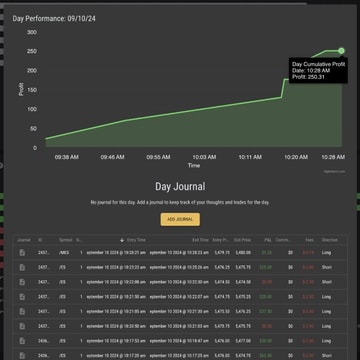Open journal icon for 10:17:20 am trade row
360x360 pixels.
coord(22,355)
